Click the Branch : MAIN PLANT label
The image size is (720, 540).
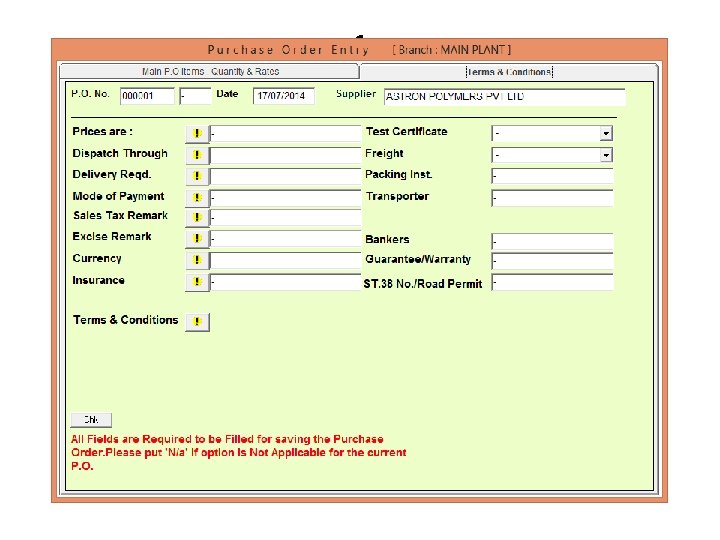click(452, 50)
